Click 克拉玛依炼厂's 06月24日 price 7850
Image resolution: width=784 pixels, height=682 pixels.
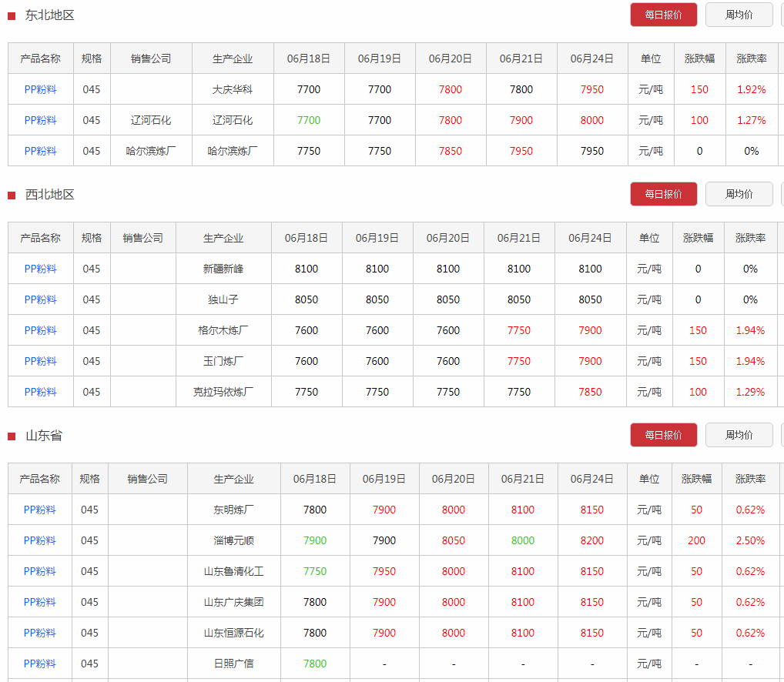(590, 393)
